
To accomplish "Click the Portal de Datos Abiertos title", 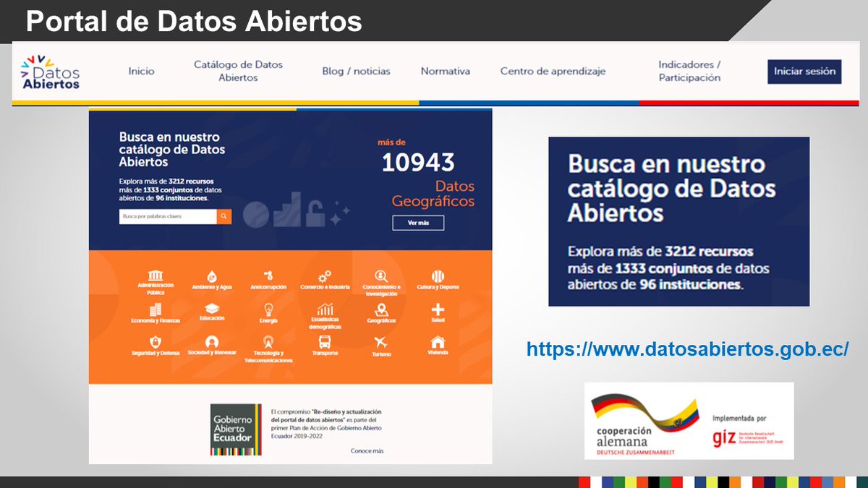I will (x=194, y=21).
